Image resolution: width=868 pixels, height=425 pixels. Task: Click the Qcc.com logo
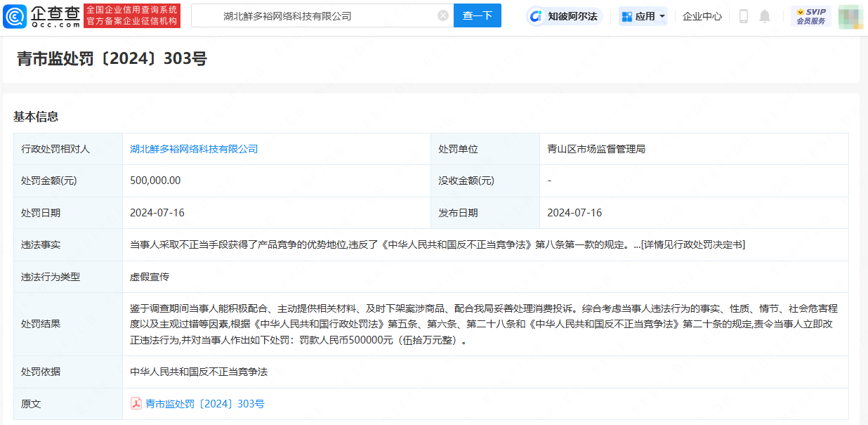pos(41,15)
